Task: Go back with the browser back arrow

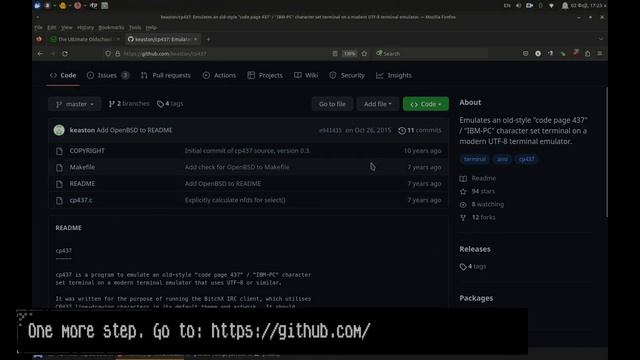Action: click(x=40, y=53)
